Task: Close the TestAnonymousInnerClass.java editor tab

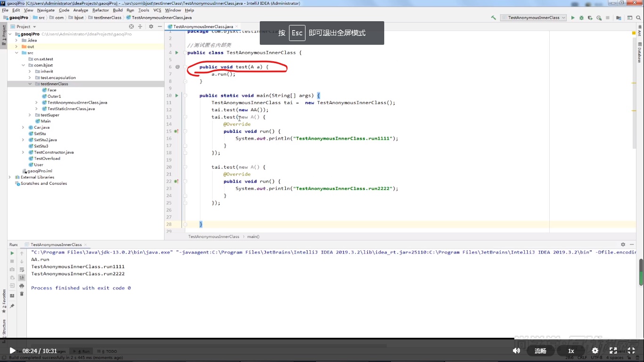Action: point(236,26)
